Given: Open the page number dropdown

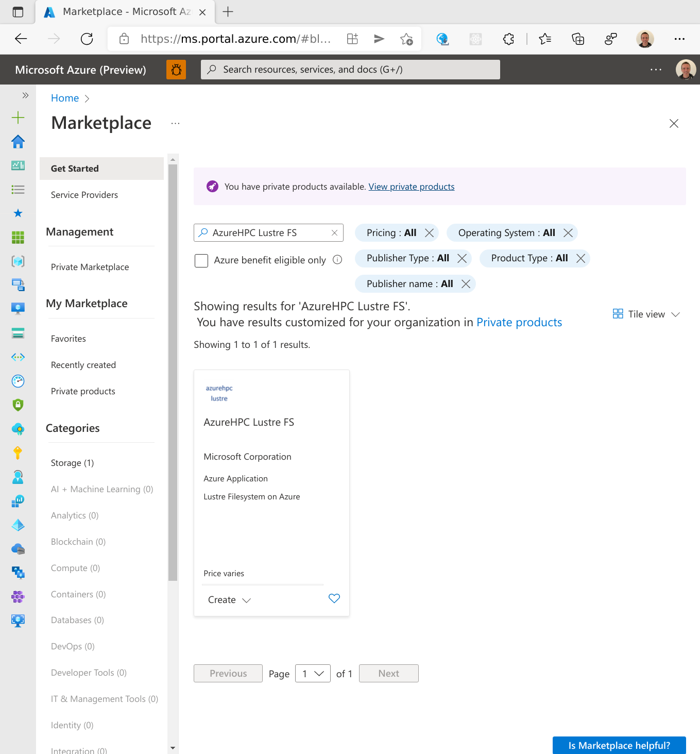Looking at the screenshot, I should [x=313, y=674].
